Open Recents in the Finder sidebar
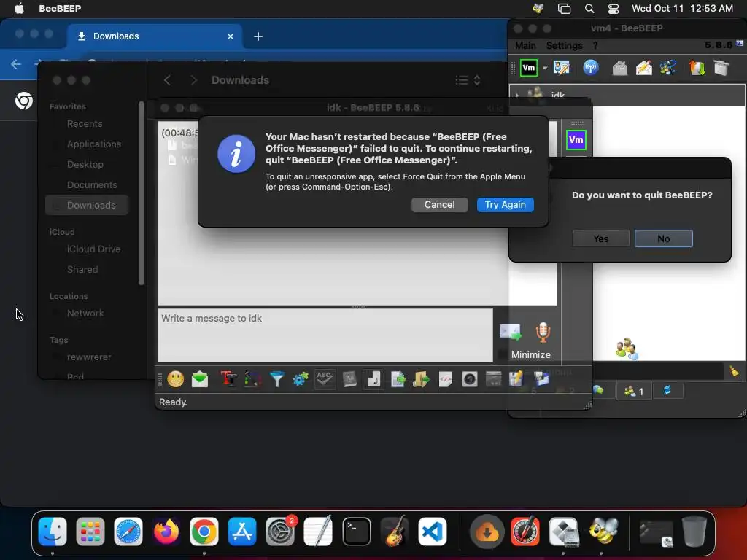This screenshot has width=747, height=560. (85, 124)
